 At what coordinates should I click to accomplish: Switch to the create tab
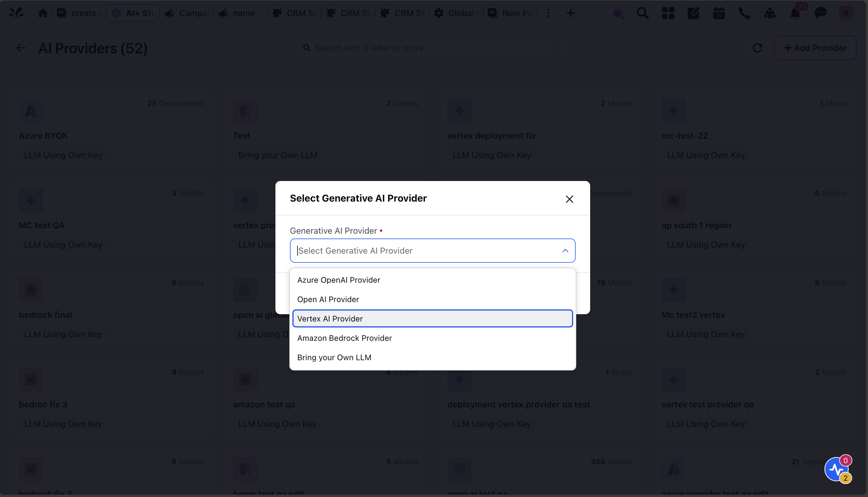click(80, 13)
